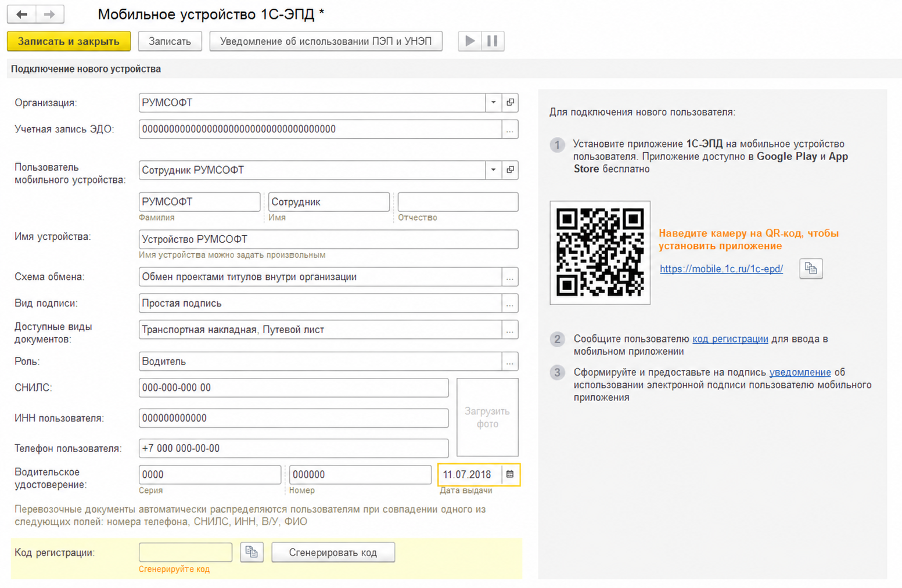Copy the mobile.1c.ru link with the copy icon

click(x=811, y=269)
